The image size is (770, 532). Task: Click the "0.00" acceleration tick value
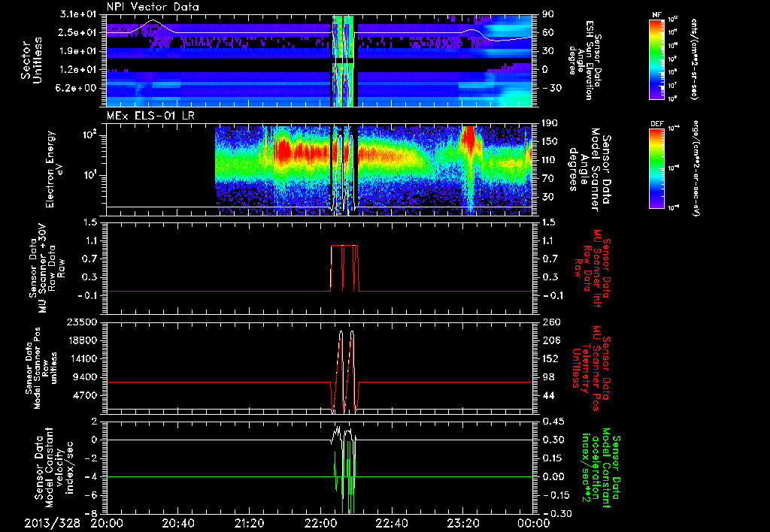click(553, 477)
